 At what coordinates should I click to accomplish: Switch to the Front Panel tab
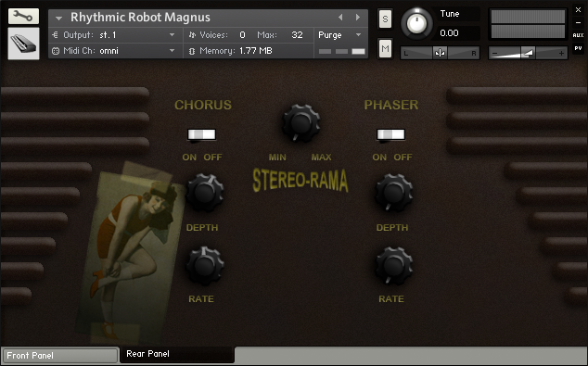tap(60, 356)
